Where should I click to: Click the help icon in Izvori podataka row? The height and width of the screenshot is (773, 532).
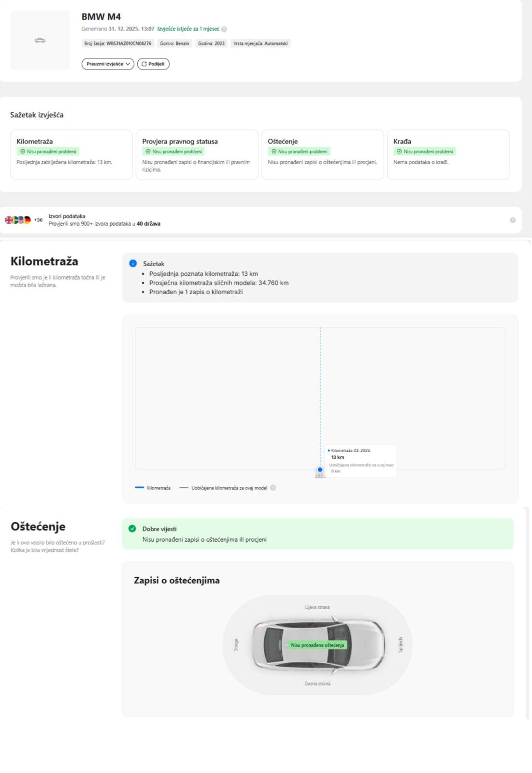pos(513,220)
